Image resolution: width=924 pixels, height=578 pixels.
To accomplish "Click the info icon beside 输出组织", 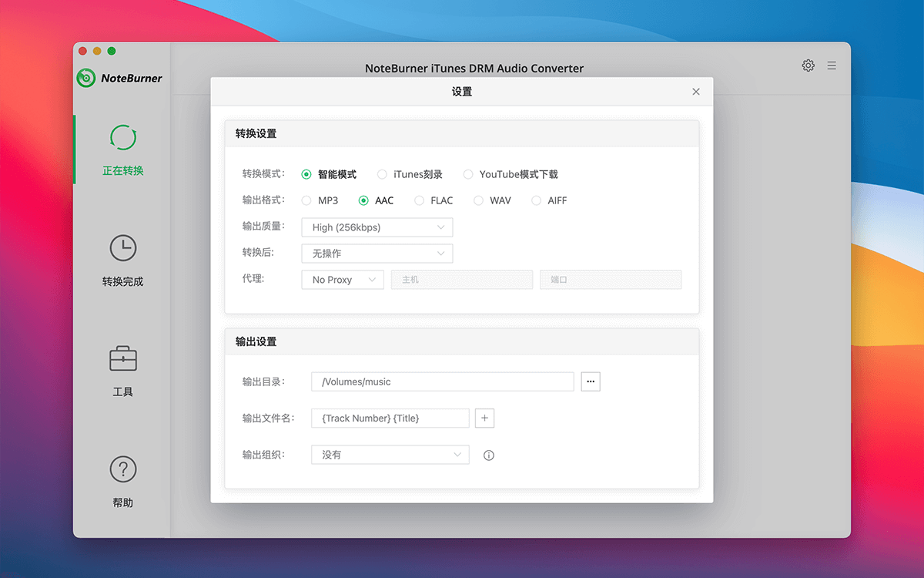I will (x=488, y=455).
